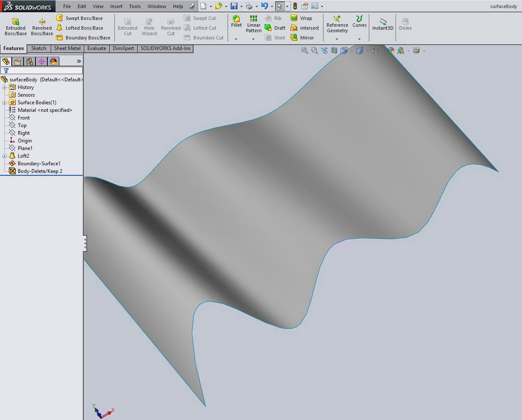The height and width of the screenshot is (420, 522).
Task: Open the PropertyManager panel tab
Action: click(x=18, y=61)
